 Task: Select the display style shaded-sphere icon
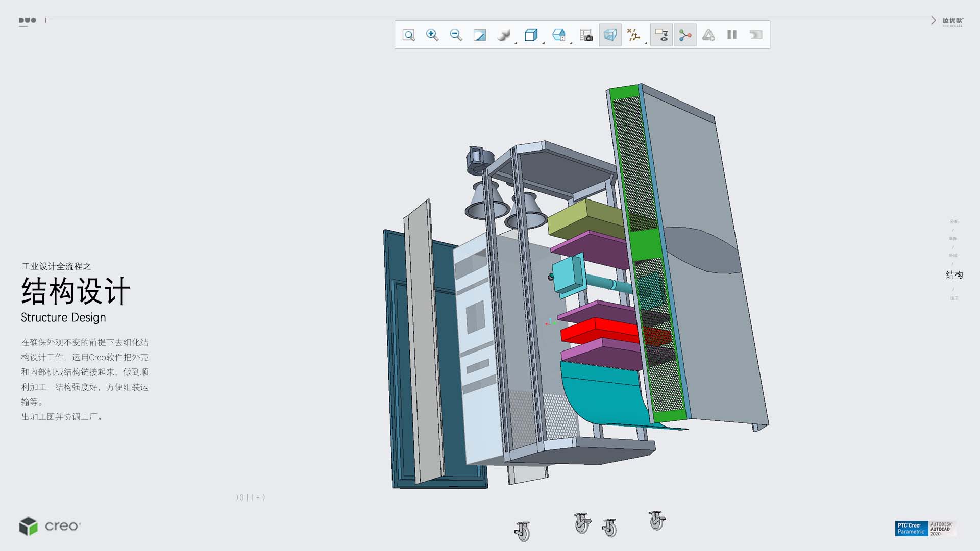[x=504, y=35]
